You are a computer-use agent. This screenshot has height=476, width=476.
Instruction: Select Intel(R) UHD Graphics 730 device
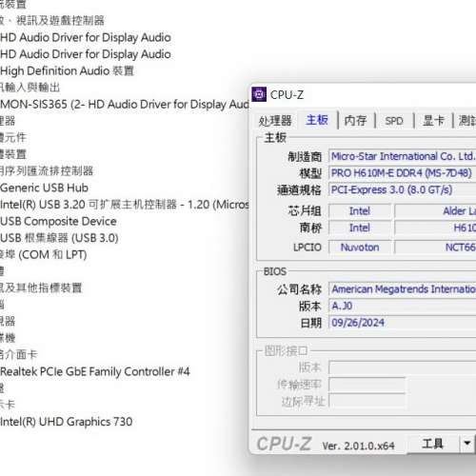tap(67, 422)
